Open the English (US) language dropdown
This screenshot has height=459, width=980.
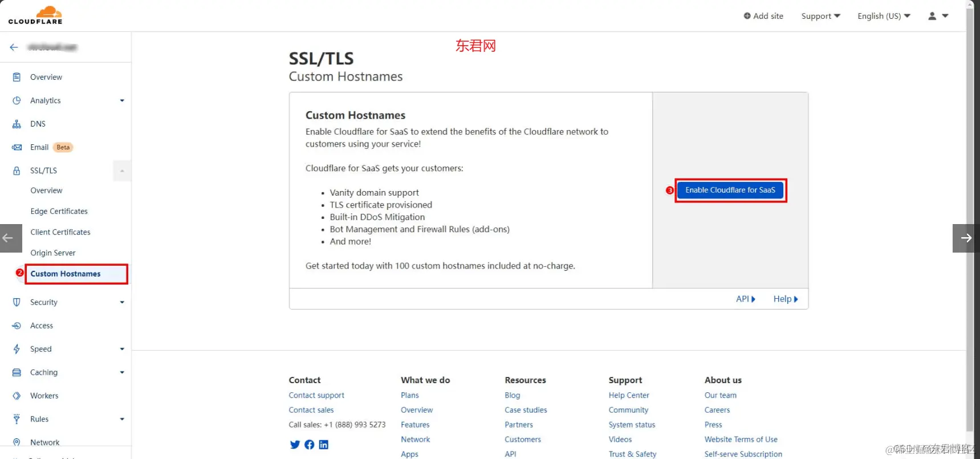tap(884, 16)
